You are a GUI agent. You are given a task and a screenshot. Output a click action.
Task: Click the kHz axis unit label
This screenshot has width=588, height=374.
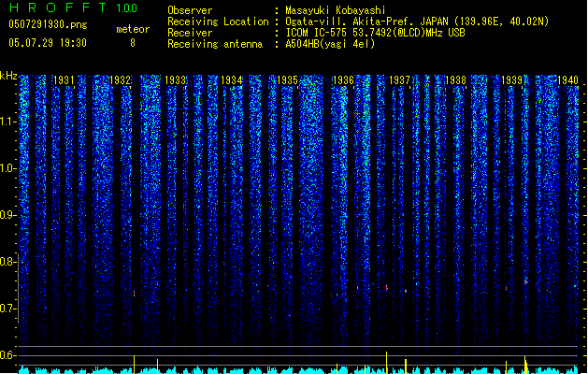pyautogui.click(x=8, y=76)
